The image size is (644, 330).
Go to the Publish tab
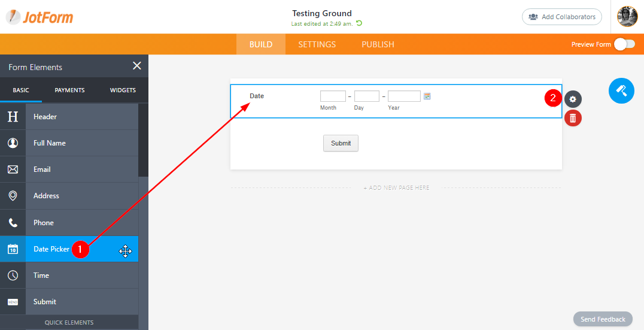(x=378, y=44)
